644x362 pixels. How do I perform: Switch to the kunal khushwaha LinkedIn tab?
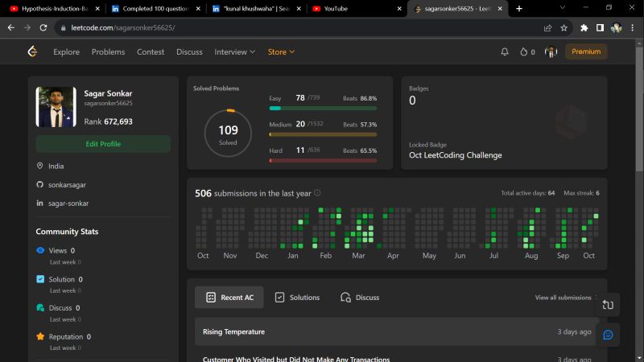pos(255,9)
